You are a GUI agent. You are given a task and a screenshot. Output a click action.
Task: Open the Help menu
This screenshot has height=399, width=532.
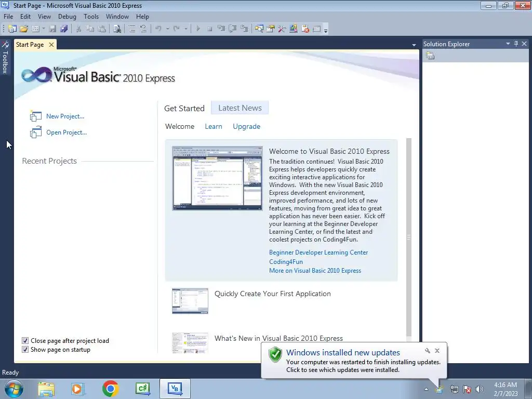142,16
